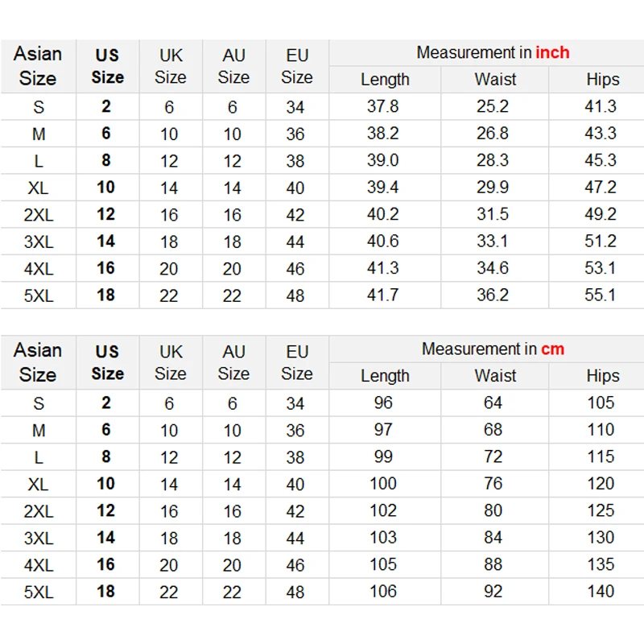Select waist value 29.9 in inch table
Viewport: 644px width, 644px height.
493,188
